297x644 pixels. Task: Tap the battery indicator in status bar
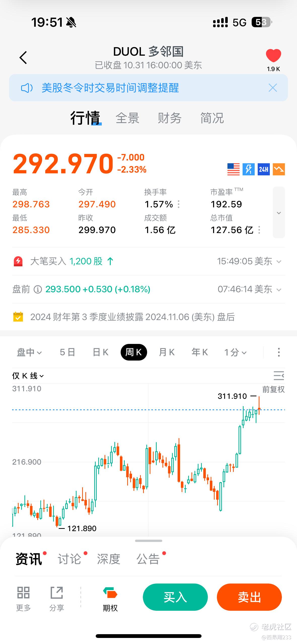[262, 22]
